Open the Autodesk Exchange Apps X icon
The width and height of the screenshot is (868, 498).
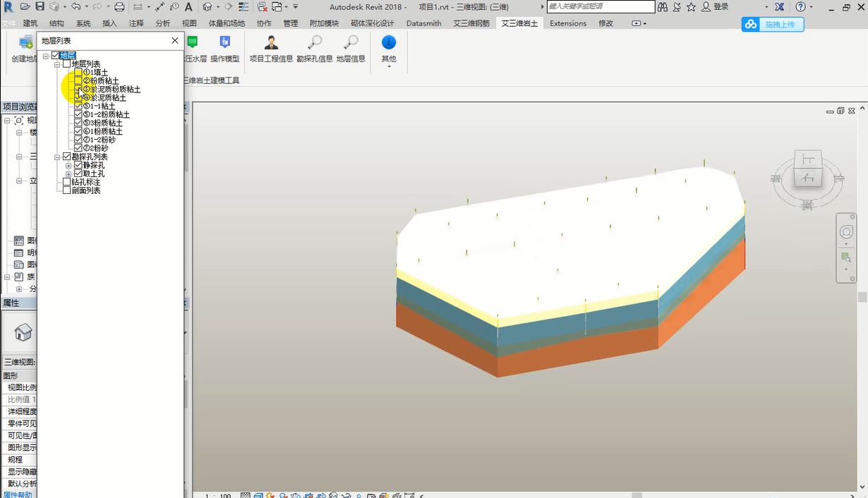(x=779, y=6)
